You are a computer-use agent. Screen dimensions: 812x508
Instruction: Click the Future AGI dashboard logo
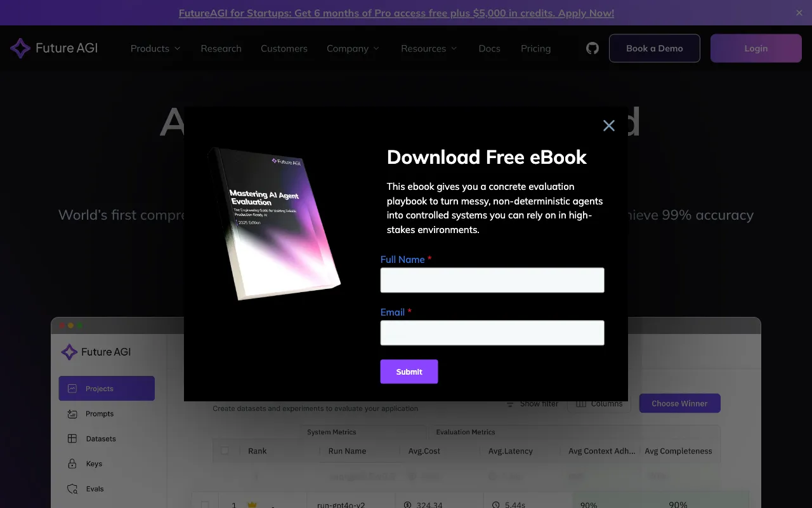96,352
